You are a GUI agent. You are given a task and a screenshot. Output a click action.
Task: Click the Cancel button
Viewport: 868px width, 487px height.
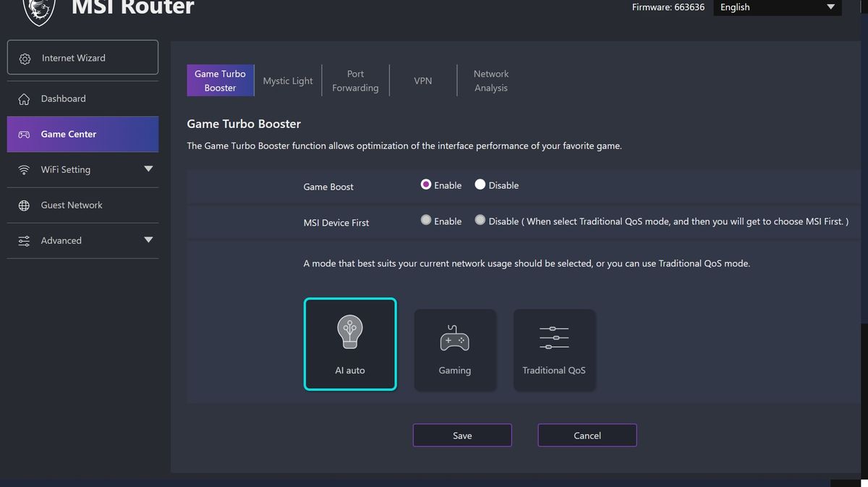click(587, 435)
